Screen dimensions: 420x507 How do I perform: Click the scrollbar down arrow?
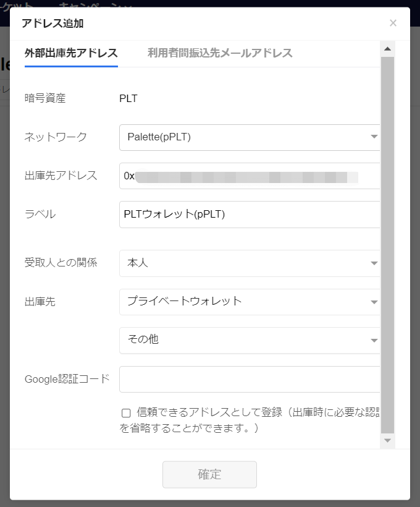[388, 441]
